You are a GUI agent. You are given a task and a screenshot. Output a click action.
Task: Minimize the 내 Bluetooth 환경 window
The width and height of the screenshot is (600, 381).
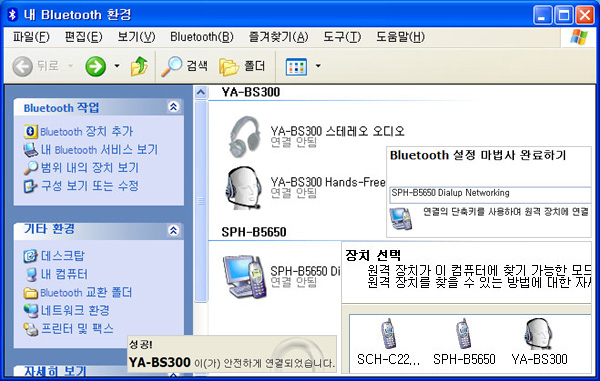pos(543,15)
